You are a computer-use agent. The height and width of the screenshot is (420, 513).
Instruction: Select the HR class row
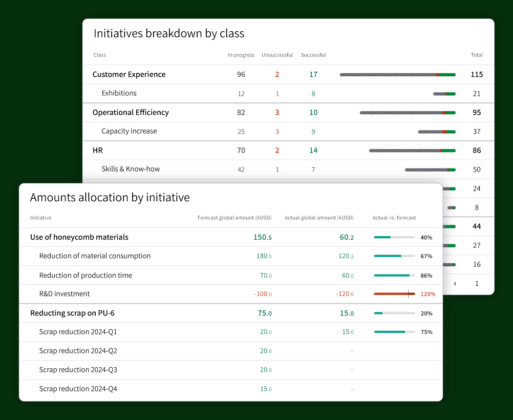288,151
